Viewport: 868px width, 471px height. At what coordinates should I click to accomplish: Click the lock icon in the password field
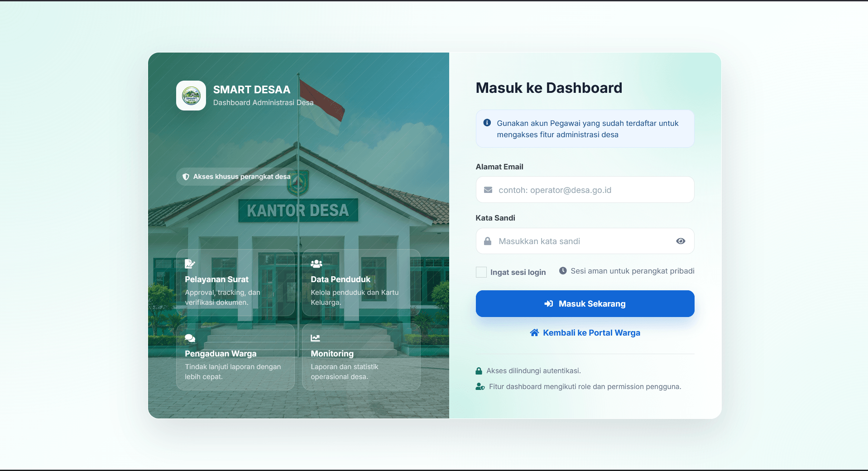pyautogui.click(x=488, y=241)
